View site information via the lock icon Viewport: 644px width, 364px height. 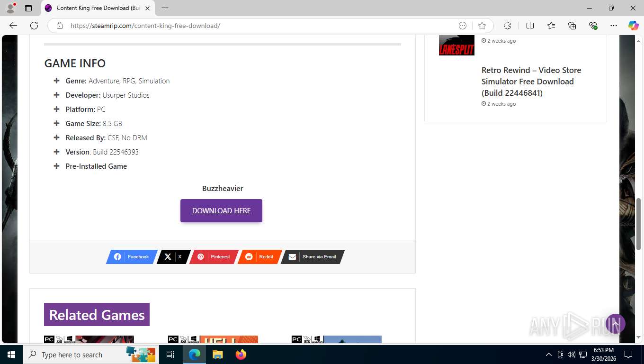tap(60, 26)
